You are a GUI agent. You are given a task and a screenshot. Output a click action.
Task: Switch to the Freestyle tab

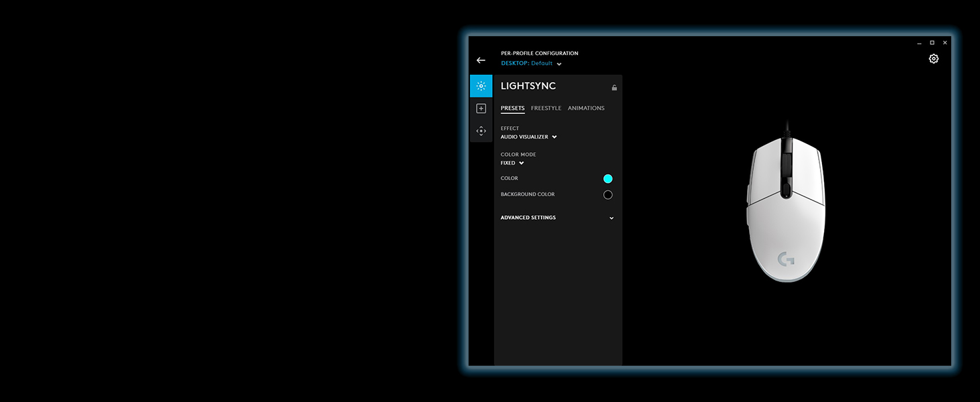[546, 108]
